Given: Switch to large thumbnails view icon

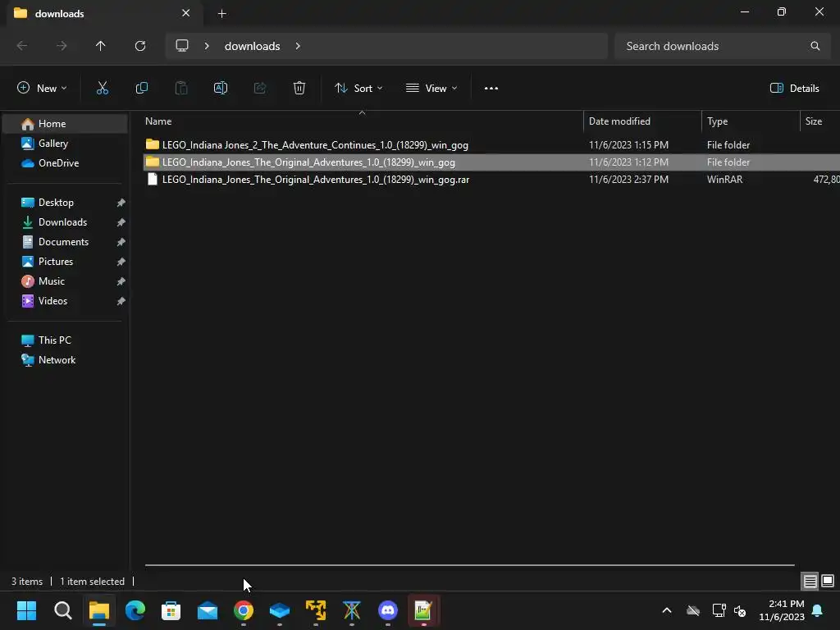Looking at the screenshot, I should (x=828, y=581).
